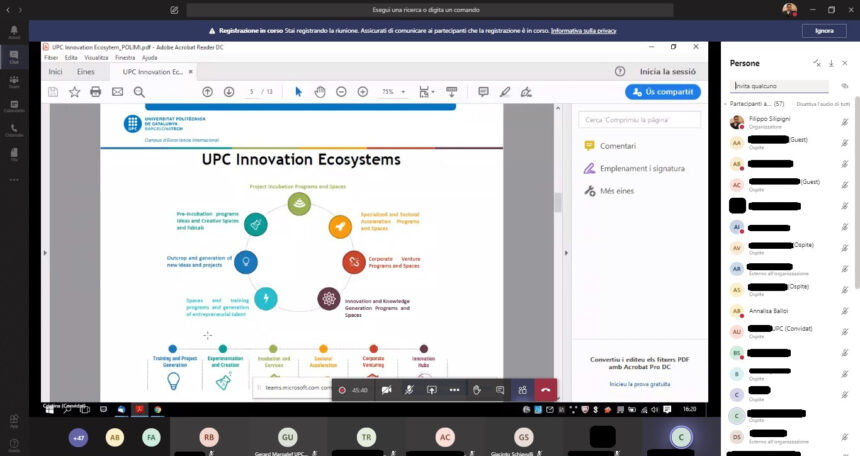The width and height of the screenshot is (860, 456).
Task: Hang up with the red end call button
Action: click(545, 390)
